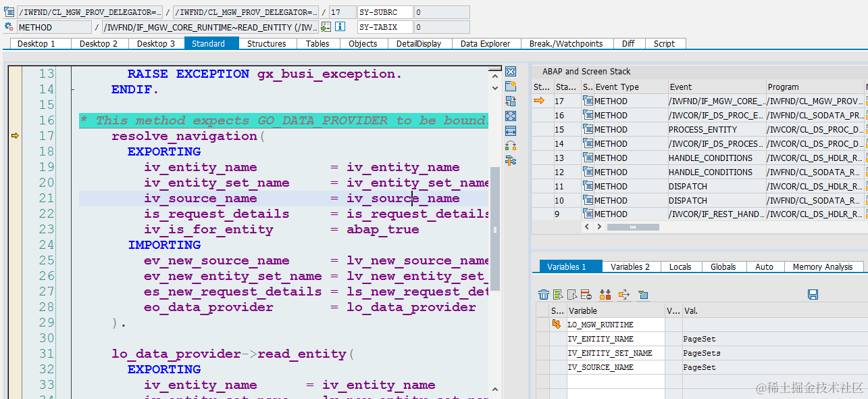Click the empty variable input row below IV_SOURCE_NAME
Image resolution: width=868 pixels, height=399 pixels.
[616, 381]
